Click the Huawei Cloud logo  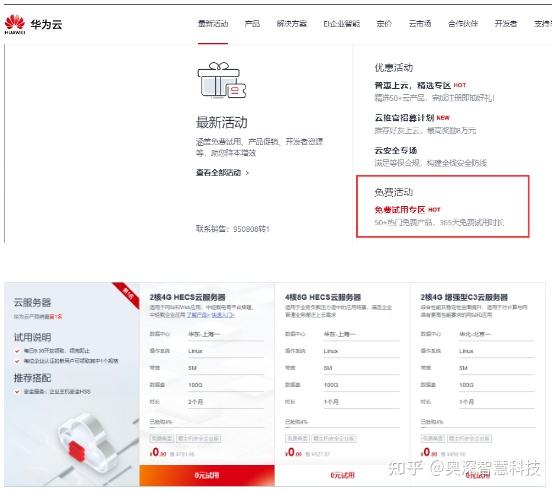[x=33, y=24]
